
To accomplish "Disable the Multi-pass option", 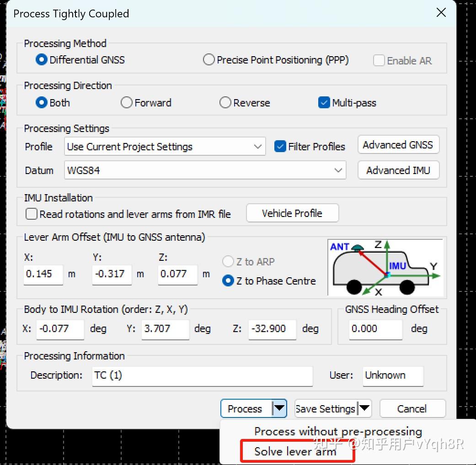I will (x=324, y=103).
